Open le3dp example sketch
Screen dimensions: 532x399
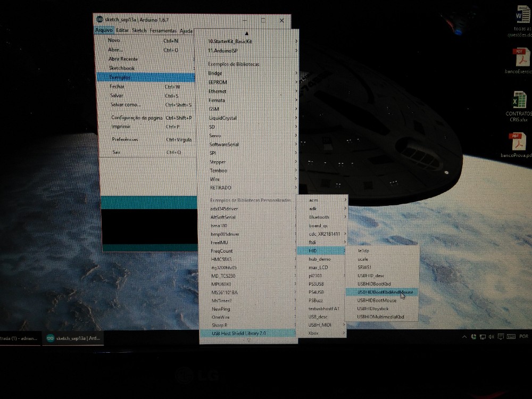(383, 251)
